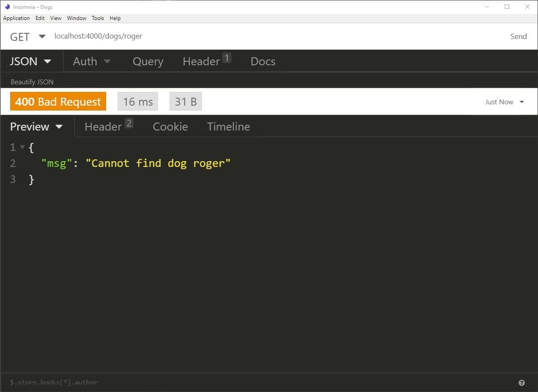Open the Cookie tab
The image size is (538, 392).
tap(170, 127)
